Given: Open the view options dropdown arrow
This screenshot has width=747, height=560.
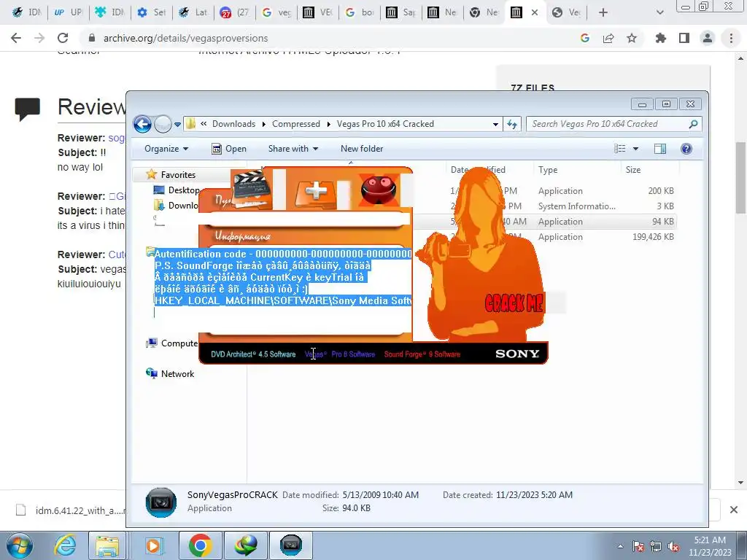Looking at the screenshot, I should (635, 149).
